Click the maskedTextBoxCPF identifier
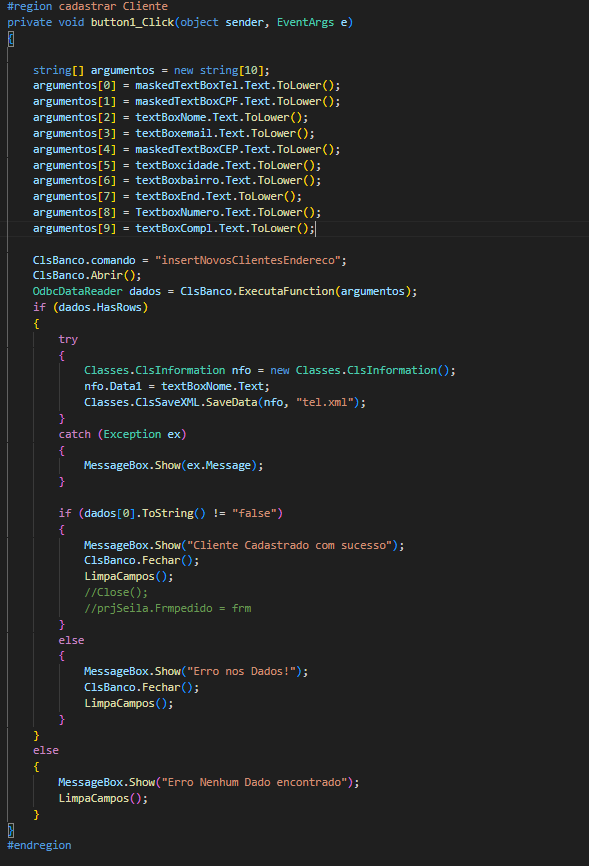The width and height of the screenshot is (589, 866). (187, 102)
